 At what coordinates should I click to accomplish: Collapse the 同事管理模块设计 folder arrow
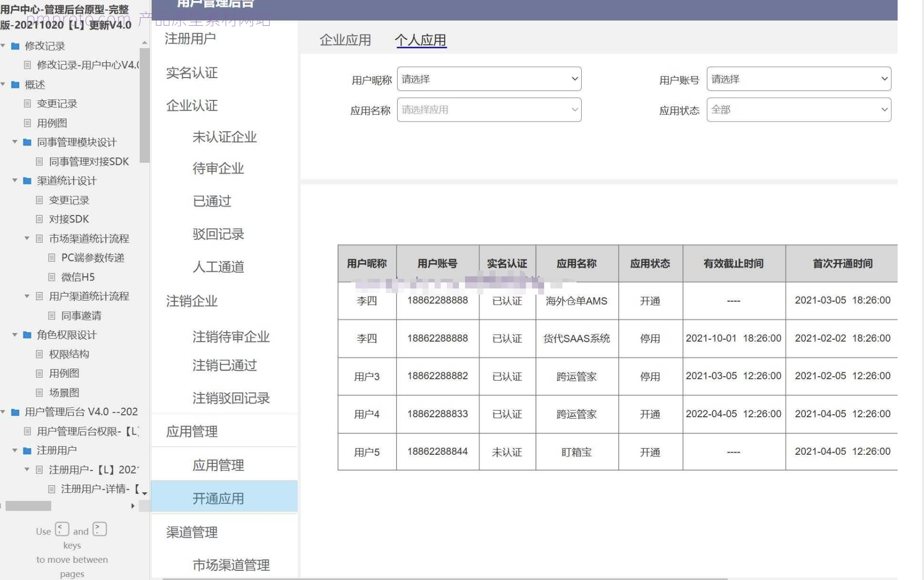tap(15, 142)
